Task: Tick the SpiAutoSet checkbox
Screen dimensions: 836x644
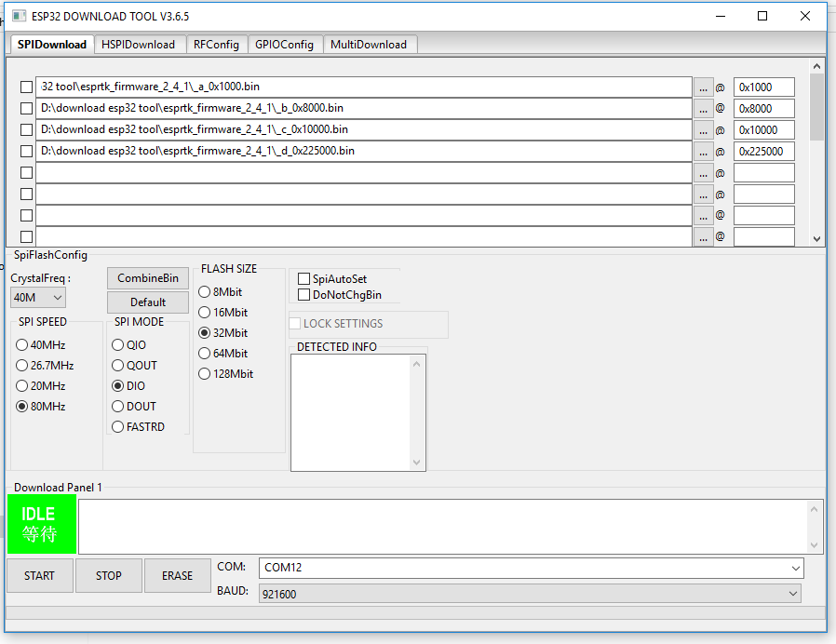Action: 304,278
